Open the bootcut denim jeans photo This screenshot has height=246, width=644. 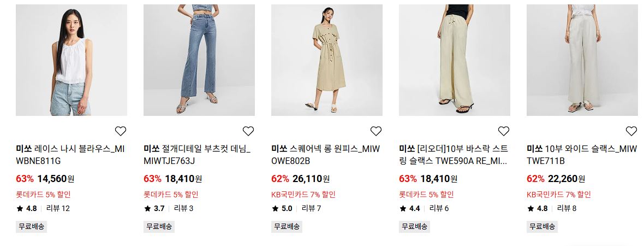coord(199,60)
